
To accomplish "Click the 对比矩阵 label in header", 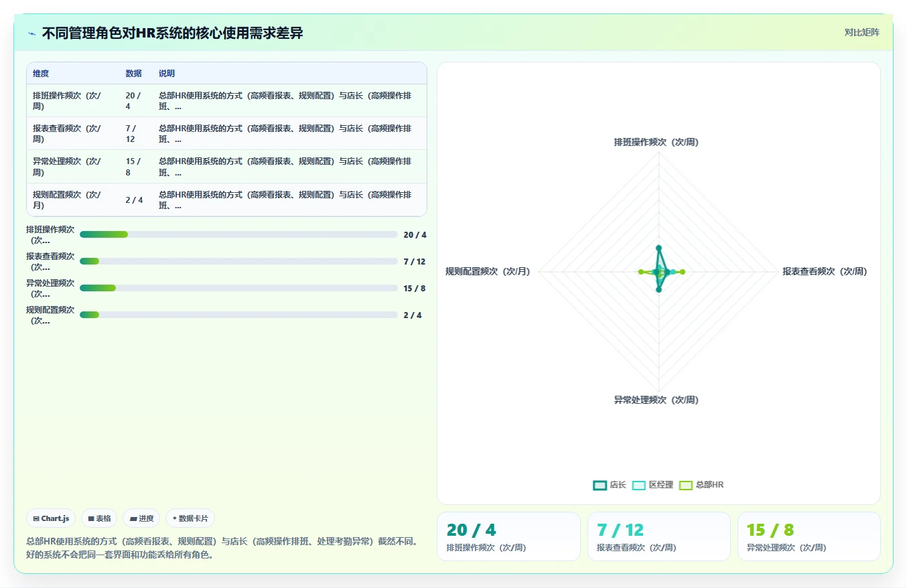I will (x=861, y=32).
